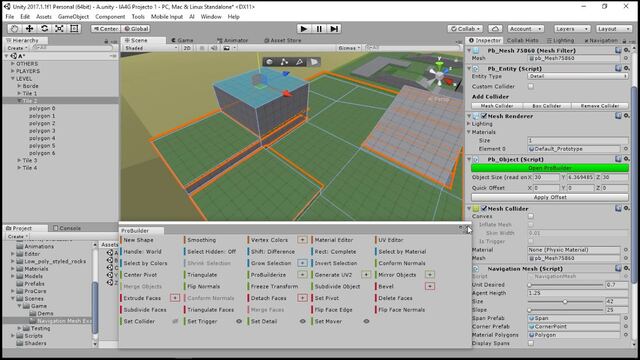Image resolution: width=640 pixels, height=360 pixels.
Task: Select the Scale tool in toolbar
Action: tap(59, 29)
